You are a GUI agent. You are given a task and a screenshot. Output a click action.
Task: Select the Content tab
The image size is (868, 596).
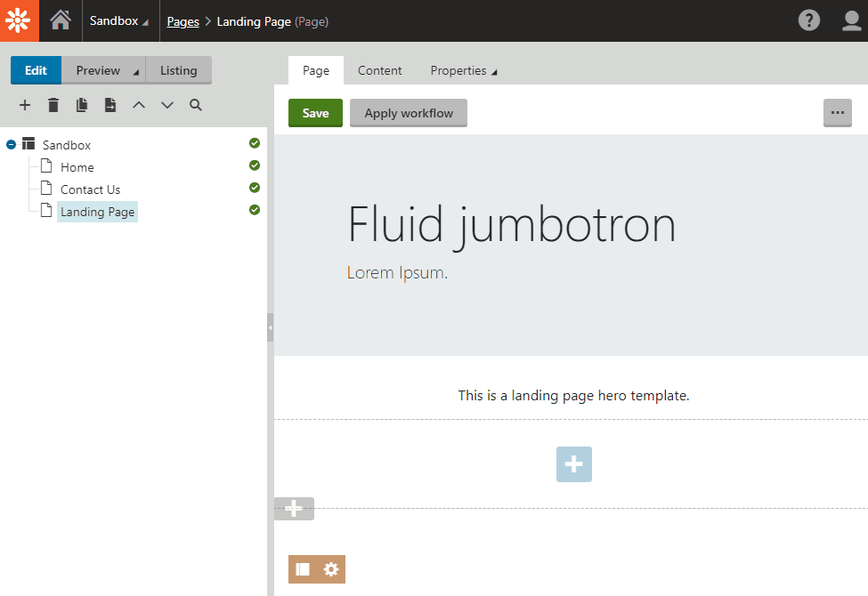pos(380,71)
